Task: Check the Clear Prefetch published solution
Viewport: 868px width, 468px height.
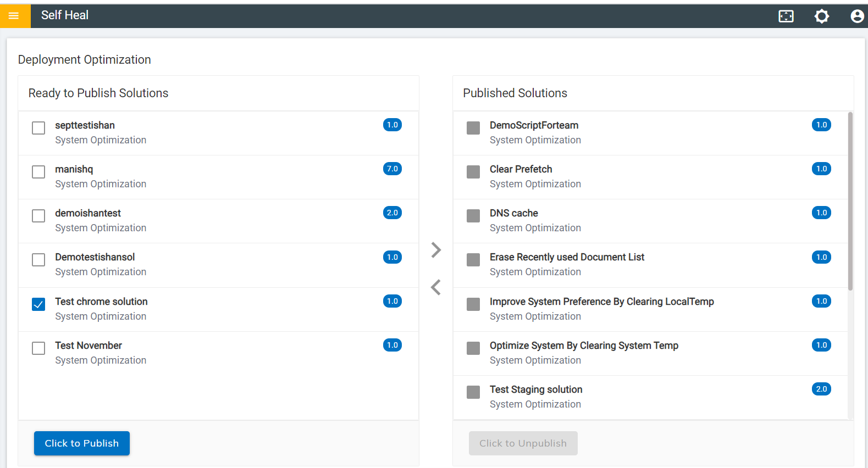Action: (473, 172)
